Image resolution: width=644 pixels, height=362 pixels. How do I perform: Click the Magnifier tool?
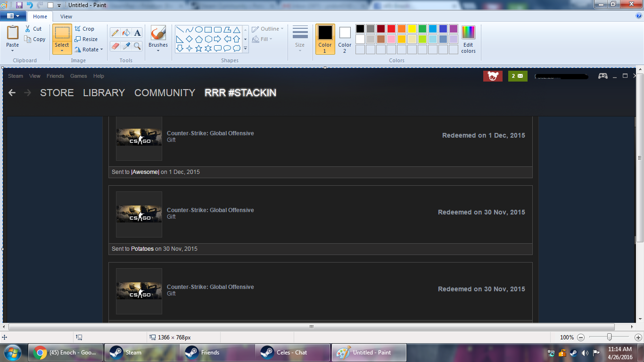(137, 46)
